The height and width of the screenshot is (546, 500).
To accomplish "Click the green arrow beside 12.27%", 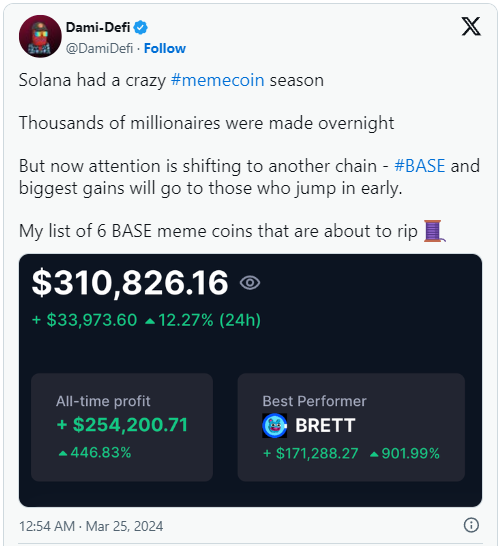I will click(150, 321).
